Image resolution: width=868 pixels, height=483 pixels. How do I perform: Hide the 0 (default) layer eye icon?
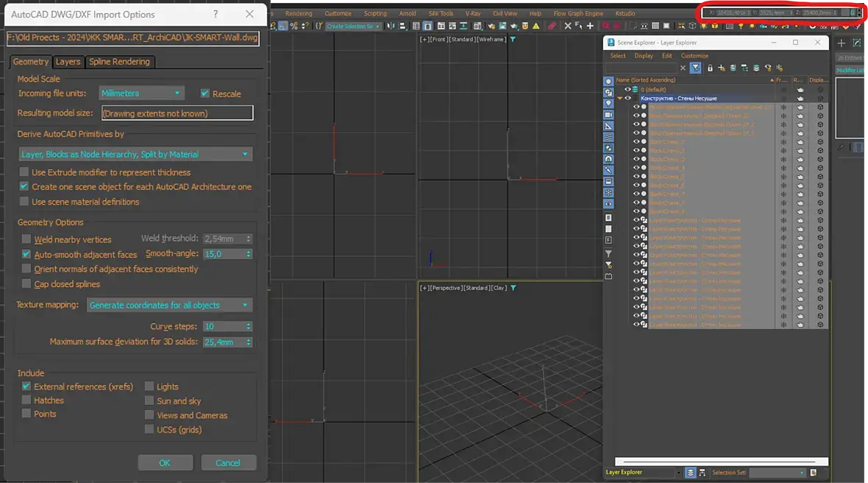(627, 90)
